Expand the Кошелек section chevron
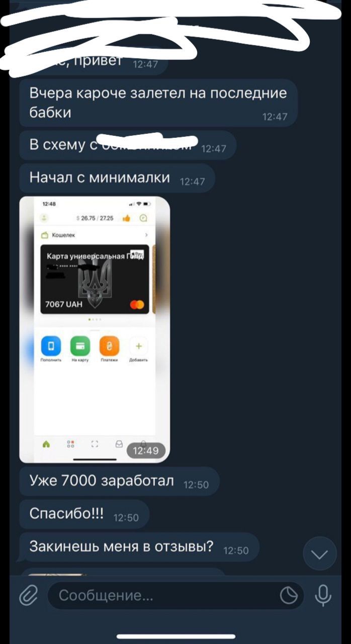Screen dimensions: 351x644 click(146, 235)
